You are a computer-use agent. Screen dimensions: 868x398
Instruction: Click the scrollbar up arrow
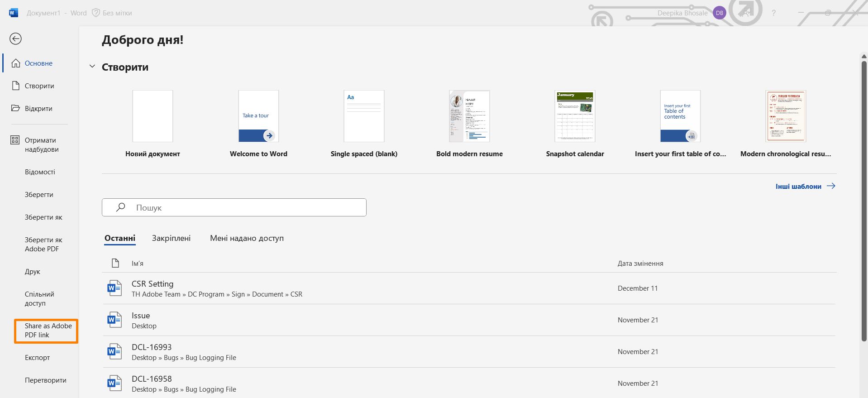click(863, 56)
